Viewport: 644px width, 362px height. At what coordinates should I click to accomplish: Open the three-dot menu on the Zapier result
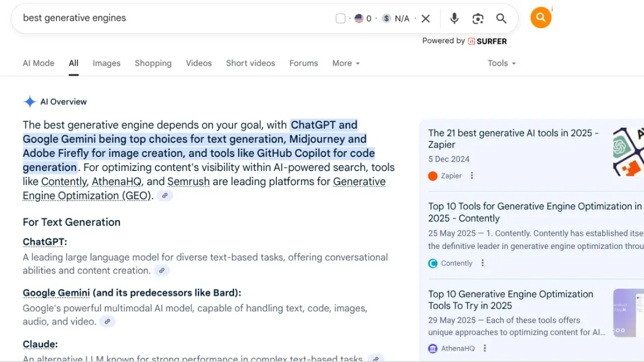coord(471,175)
